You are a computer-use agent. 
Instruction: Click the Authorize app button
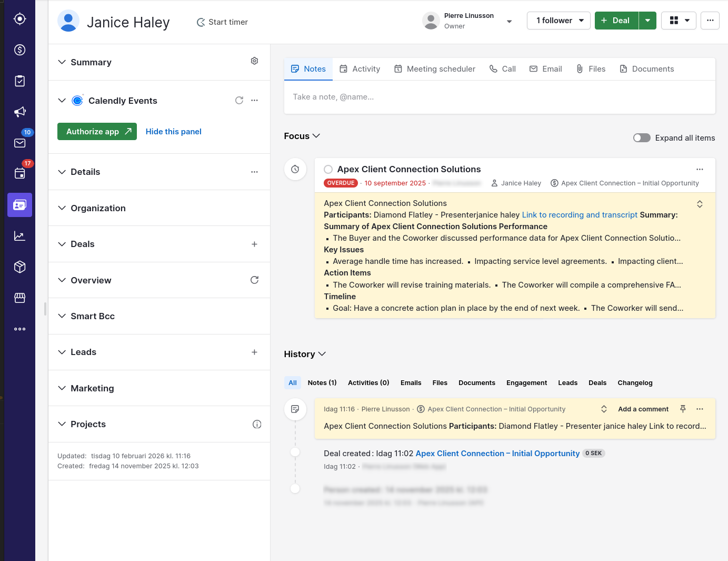[97, 132]
